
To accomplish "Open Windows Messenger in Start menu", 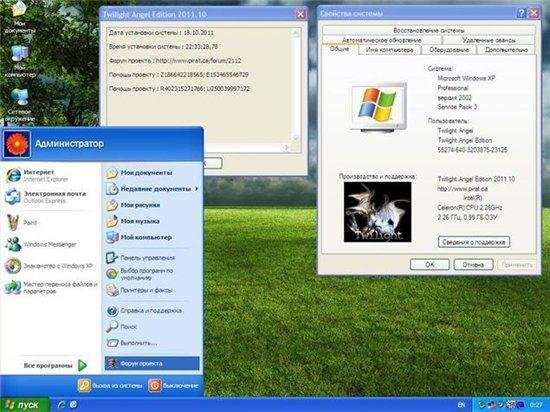I will (x=41, y=244).
